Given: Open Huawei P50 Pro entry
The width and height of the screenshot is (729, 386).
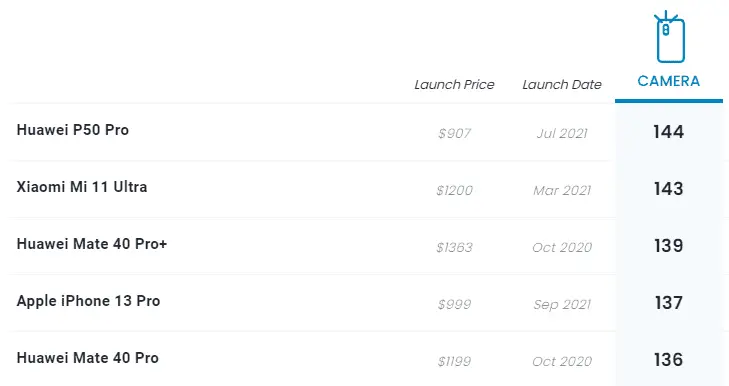Looking at the screenshot, I should point(73,130).
